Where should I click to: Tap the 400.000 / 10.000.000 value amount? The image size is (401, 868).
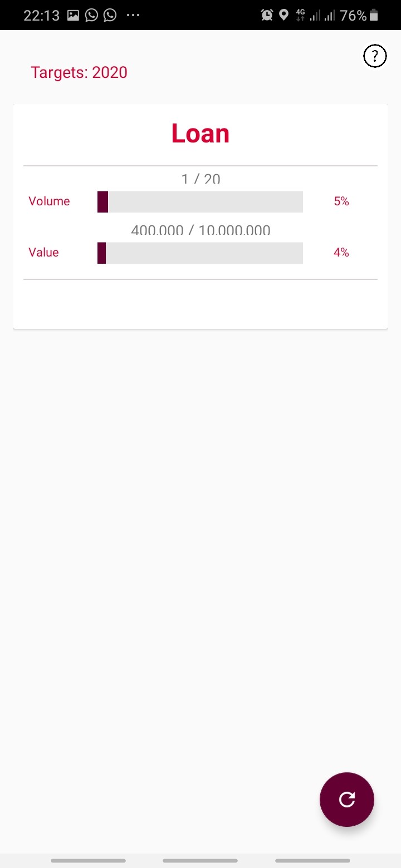coord(200,230)
